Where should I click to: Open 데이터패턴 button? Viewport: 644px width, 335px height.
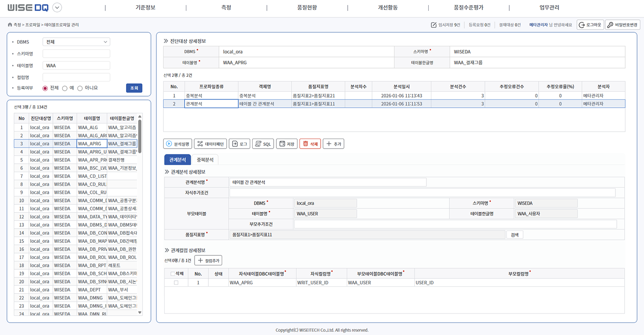[210, 144]
